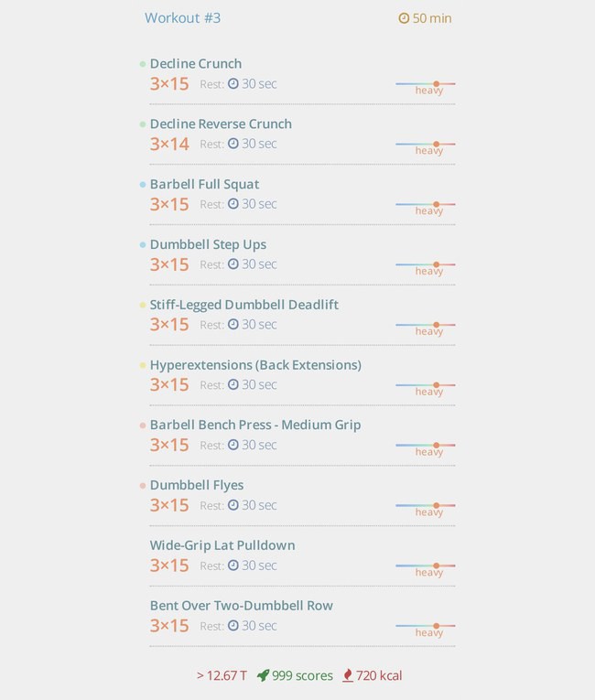Click the Bent Over Two-Dumbbell Row intensity slider
Viewport: 595px width, 700px height.
click(426, 626)
